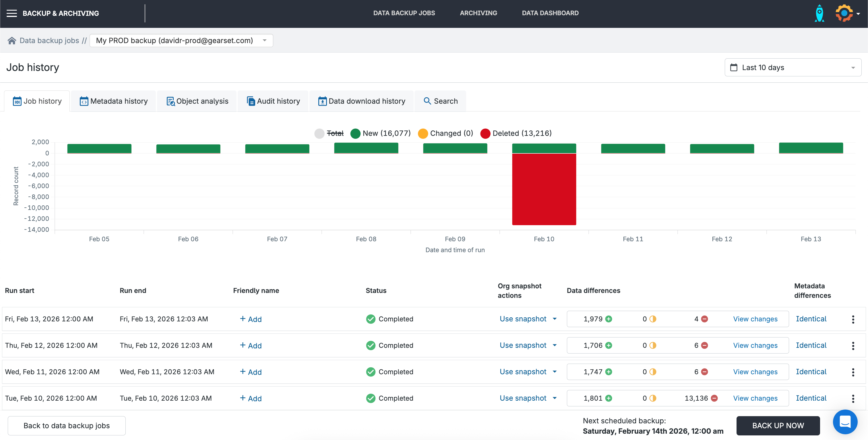Open the Audit history tab
The height and width of the screenshot is (440, 868).
point(273,101)
